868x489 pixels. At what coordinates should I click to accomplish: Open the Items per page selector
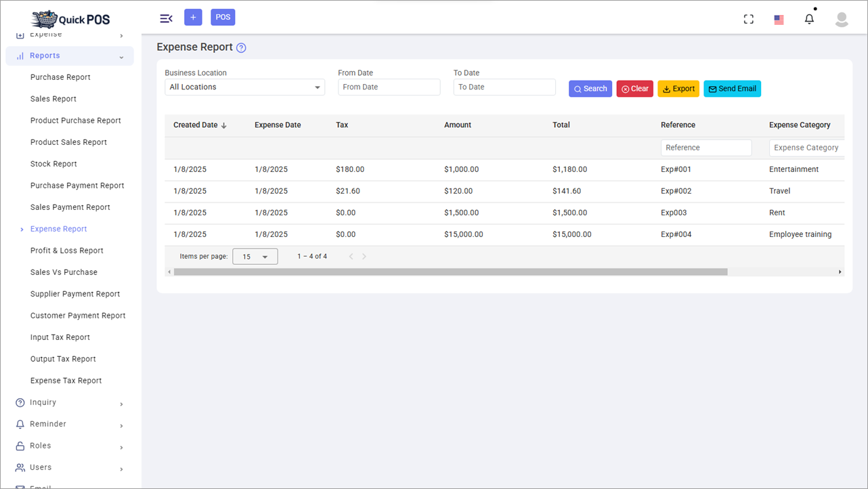click(255, 256)
